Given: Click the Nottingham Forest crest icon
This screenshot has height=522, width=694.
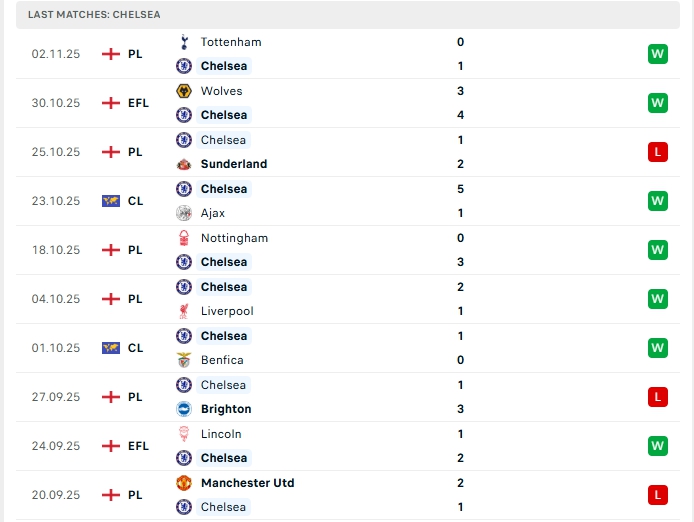Looking at the screenshot, I should tap(184, 238).
